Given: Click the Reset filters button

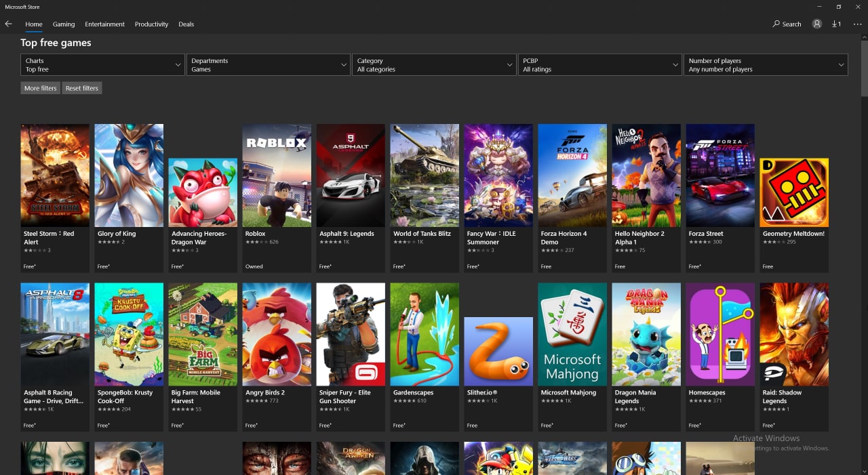Looking at the screenshot, I should coord(82,88).
